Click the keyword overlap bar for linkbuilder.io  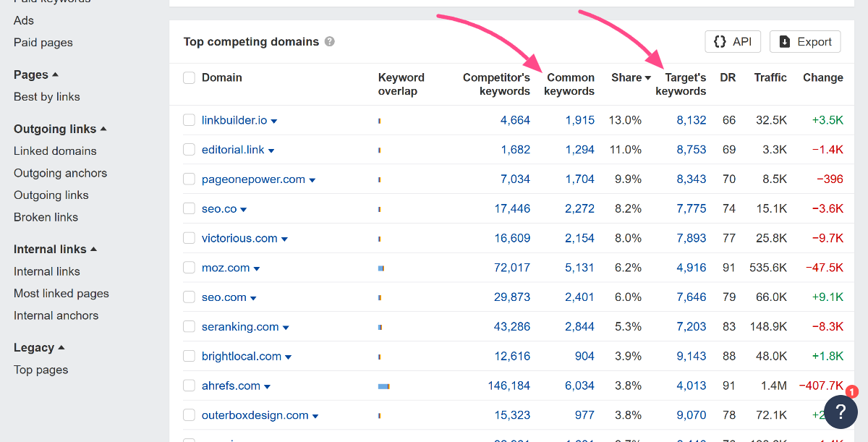click(x=379, y=121)
